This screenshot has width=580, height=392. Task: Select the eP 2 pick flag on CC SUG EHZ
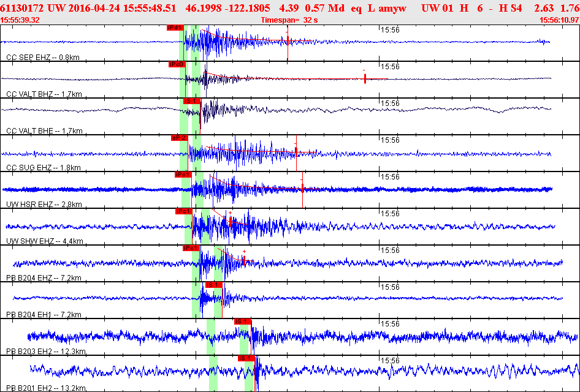point(180,138)
